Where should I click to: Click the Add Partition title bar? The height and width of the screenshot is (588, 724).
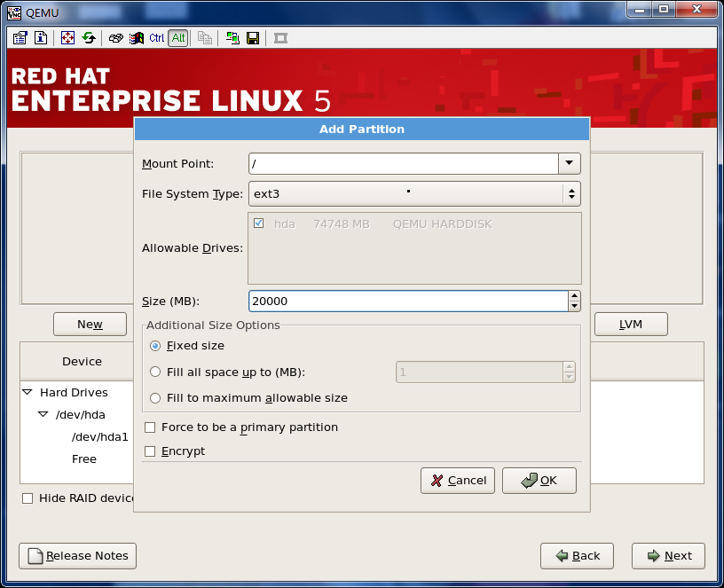click(x=362, y=129)
